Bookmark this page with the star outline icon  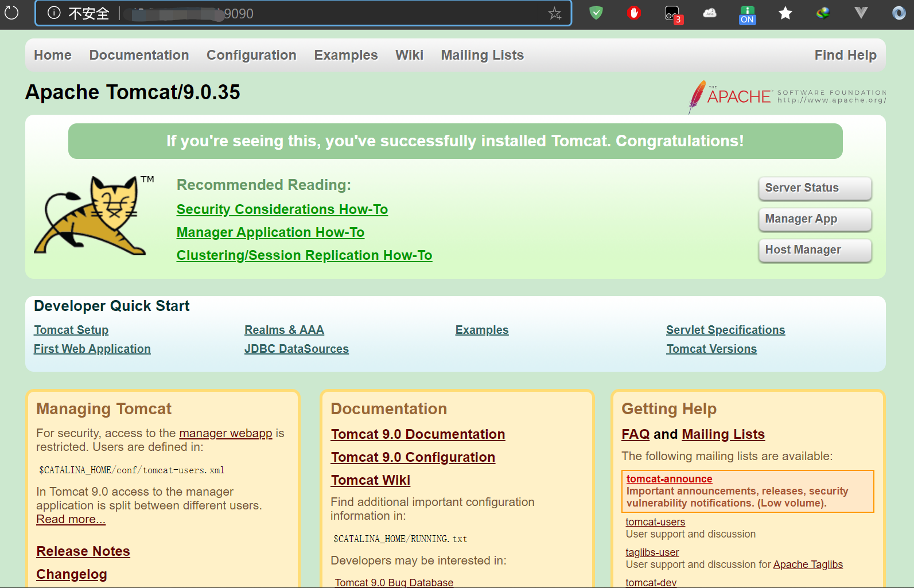[554, 13]
